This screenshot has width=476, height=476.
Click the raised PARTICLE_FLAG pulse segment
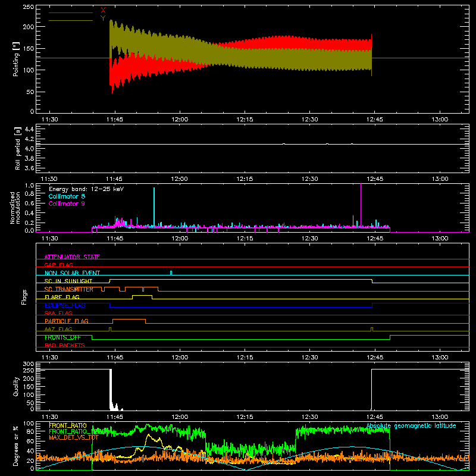[x=129, y=320]
